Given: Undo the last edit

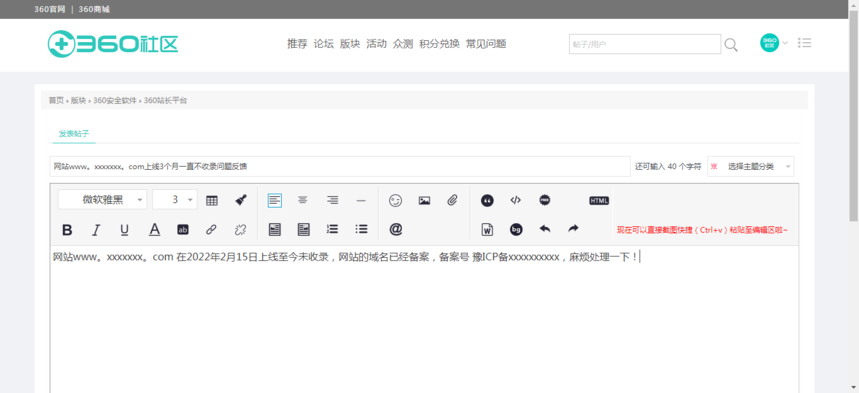Looking at the screenshot, I should [x=545, y=229].
